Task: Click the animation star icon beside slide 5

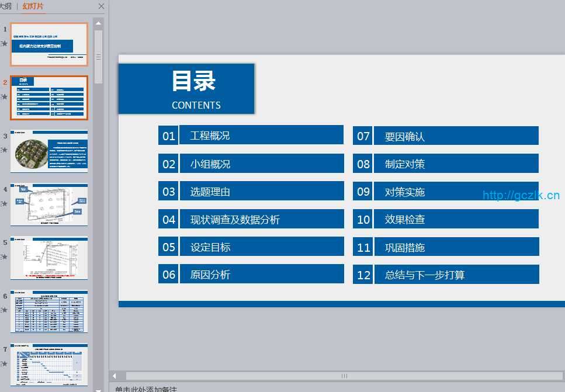Action: click(5, 256)
